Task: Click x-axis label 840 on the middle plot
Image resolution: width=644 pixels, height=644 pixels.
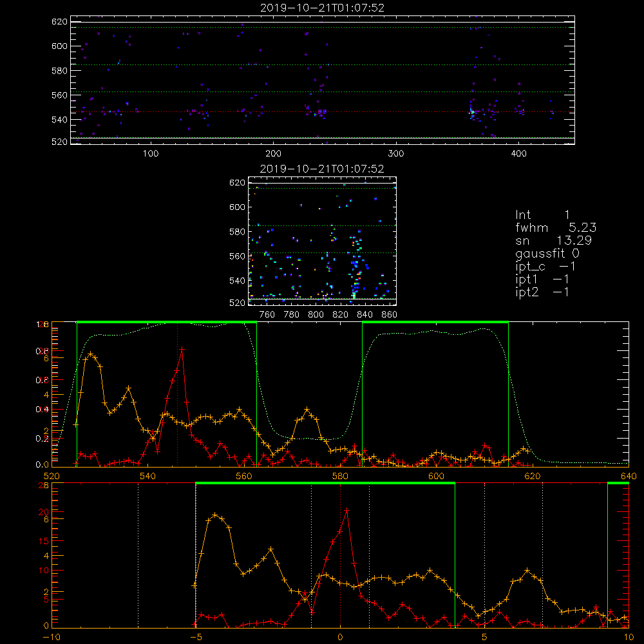Action: point(365,315)
